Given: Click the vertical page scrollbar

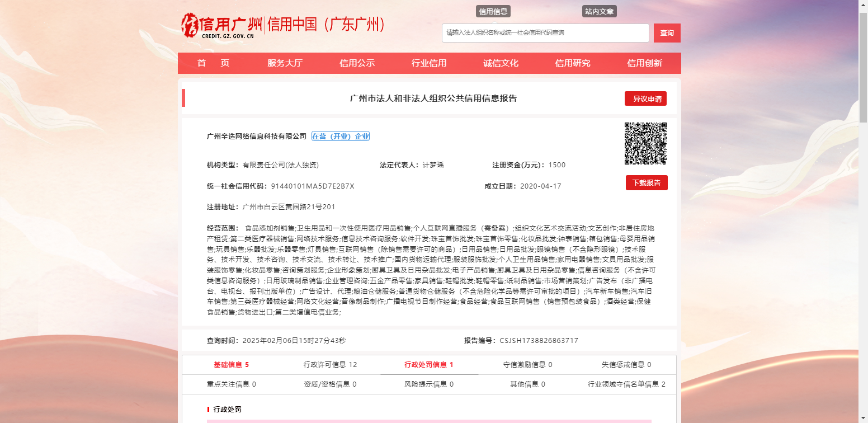Looking at the screenshot, I should click(x=863, y=211).
